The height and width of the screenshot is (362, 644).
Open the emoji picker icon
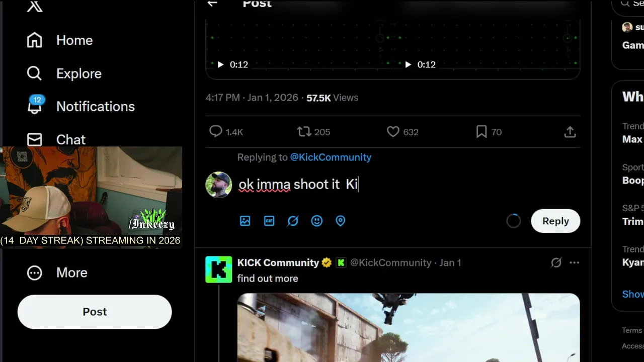pos(316,221)
